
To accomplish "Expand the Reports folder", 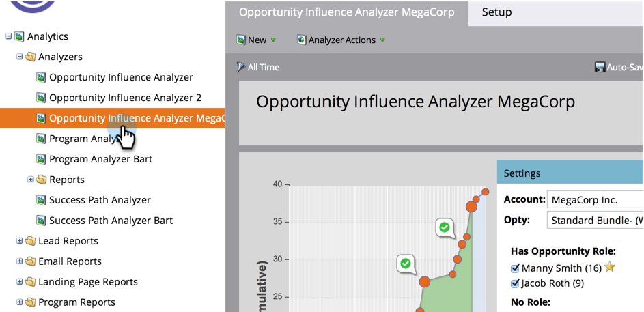I will pyautogui.click(x=30, y=180).
